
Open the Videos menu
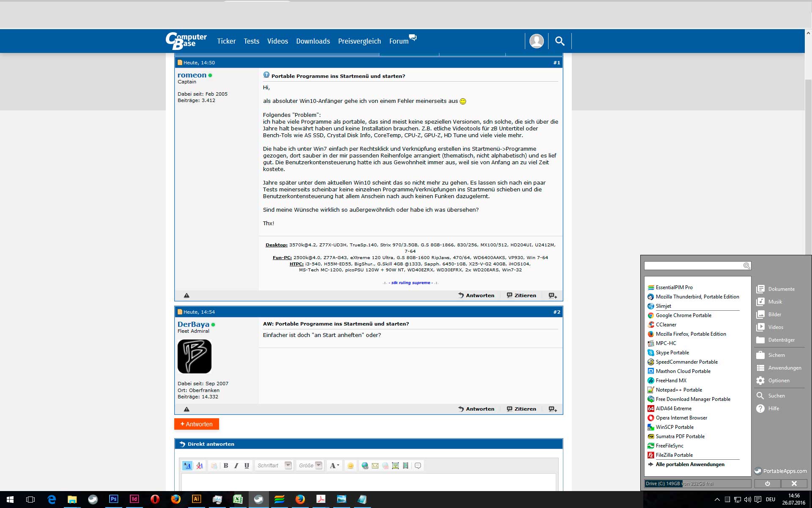277,41
